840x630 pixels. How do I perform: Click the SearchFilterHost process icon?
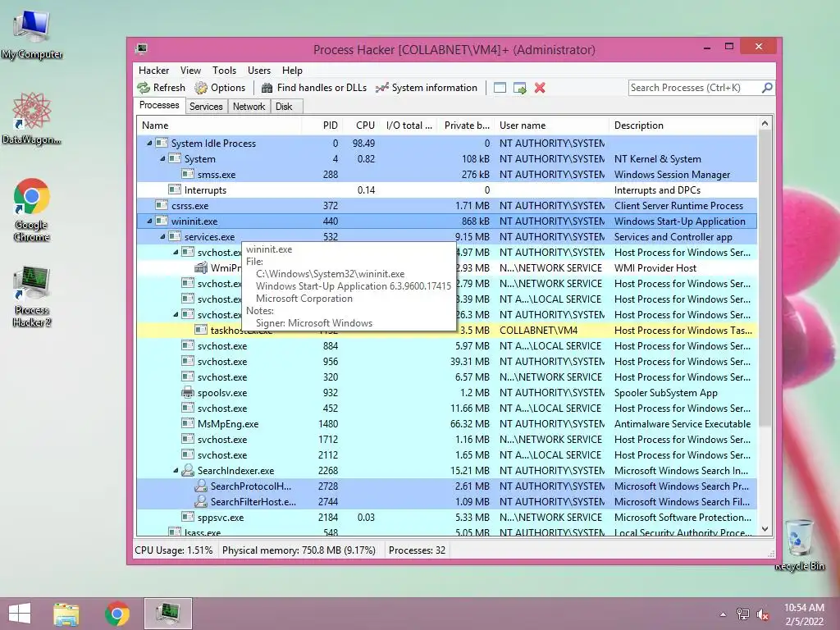click(201, 501)
